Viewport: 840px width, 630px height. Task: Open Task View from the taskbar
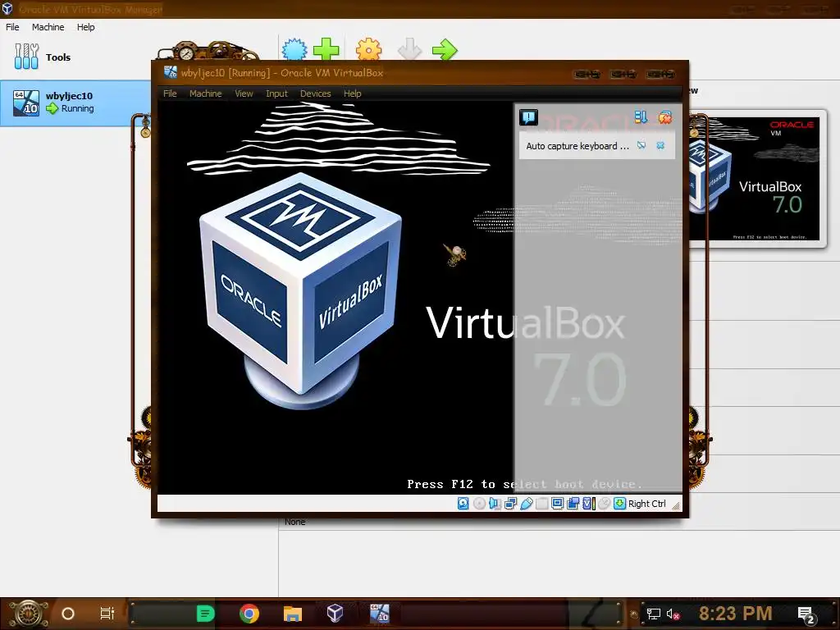pyautogui.click(x=107, y=614)
